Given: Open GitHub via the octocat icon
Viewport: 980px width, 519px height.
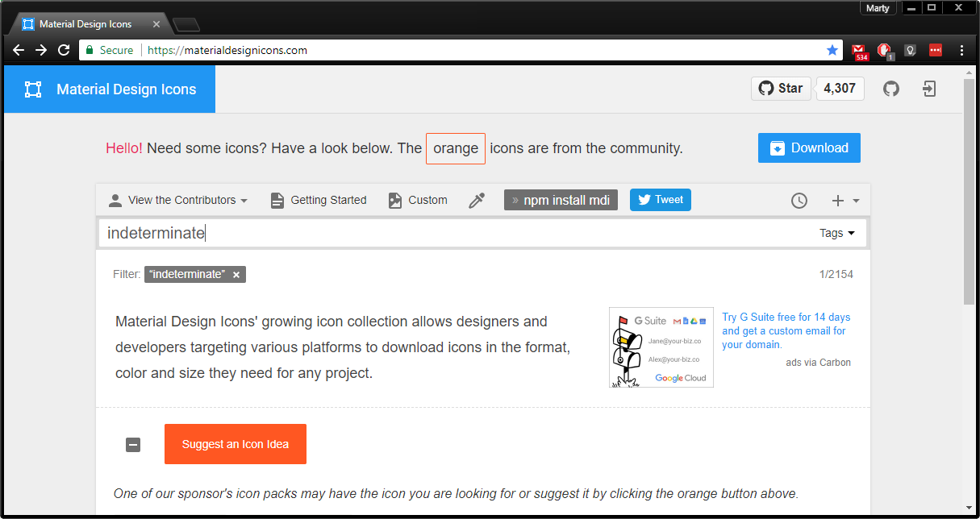Looking at the screenshot, I should [890, 89].
